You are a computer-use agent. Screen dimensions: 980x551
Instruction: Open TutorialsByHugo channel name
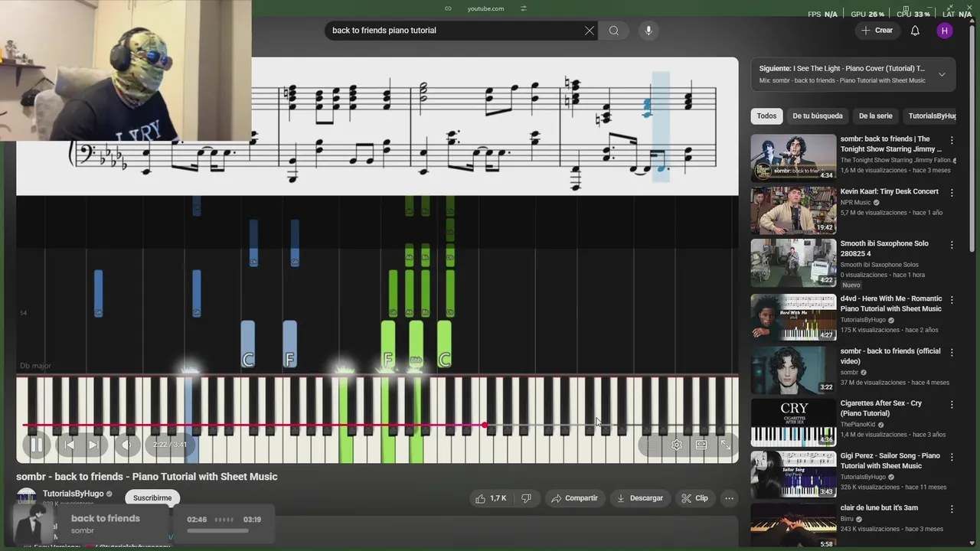point(73,494)
